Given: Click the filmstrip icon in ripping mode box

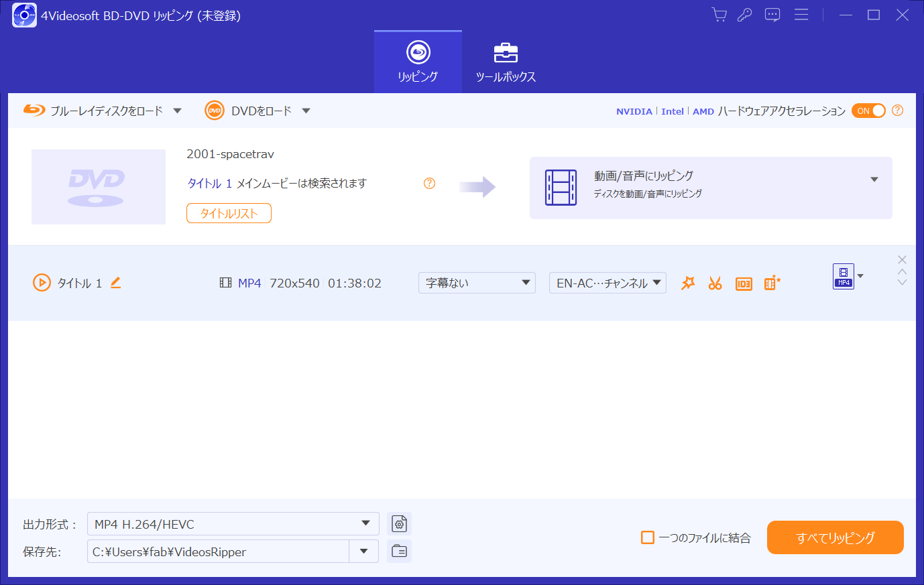Looking at the screenshot, I should tap(561, 188).
